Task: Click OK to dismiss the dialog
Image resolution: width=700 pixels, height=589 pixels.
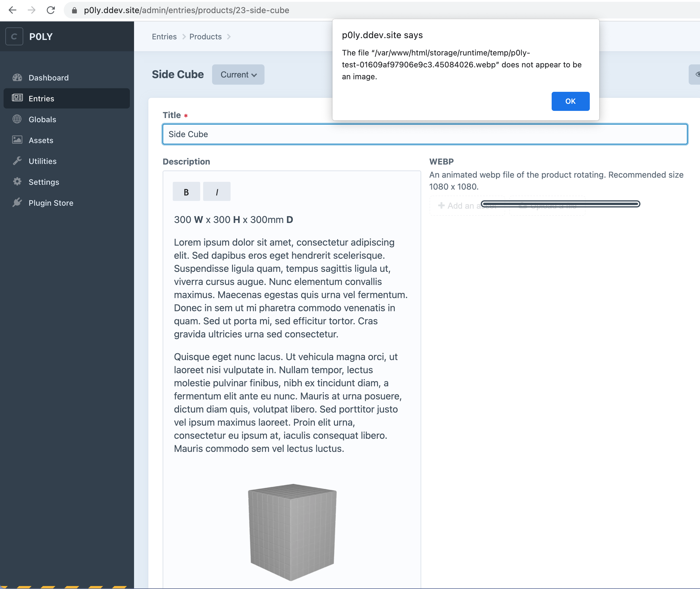Action: (570, 101)
